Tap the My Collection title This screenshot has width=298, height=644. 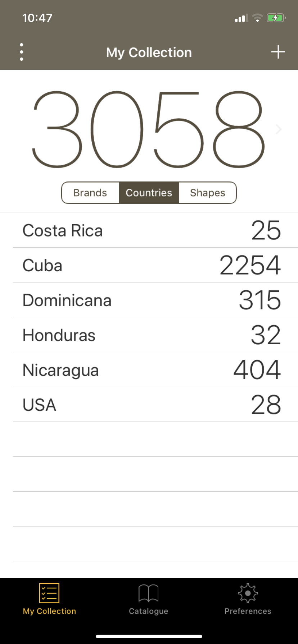149,52
